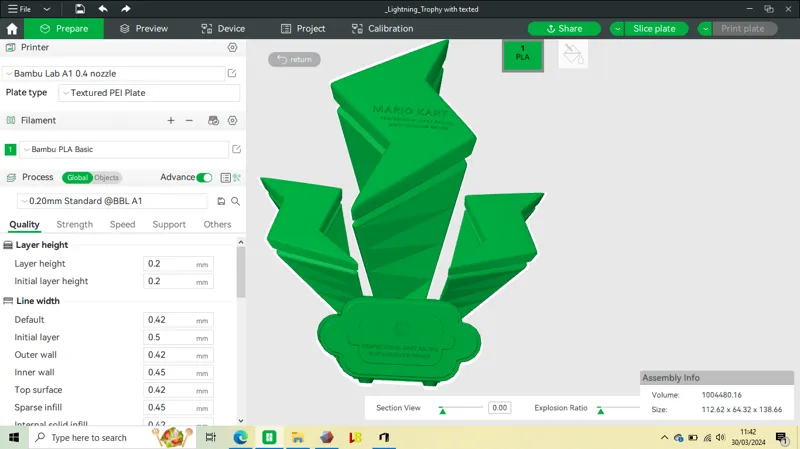Screen dimensions: 800x449
Task: Open Microsoft Edge from the taskbar
Action: pyautogui.click(x=240, y=437)
